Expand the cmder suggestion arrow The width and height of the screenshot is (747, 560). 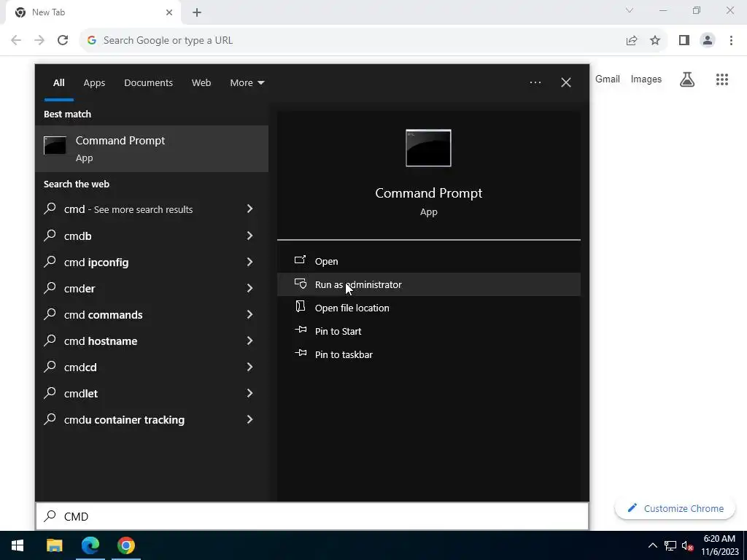(249, 287)
